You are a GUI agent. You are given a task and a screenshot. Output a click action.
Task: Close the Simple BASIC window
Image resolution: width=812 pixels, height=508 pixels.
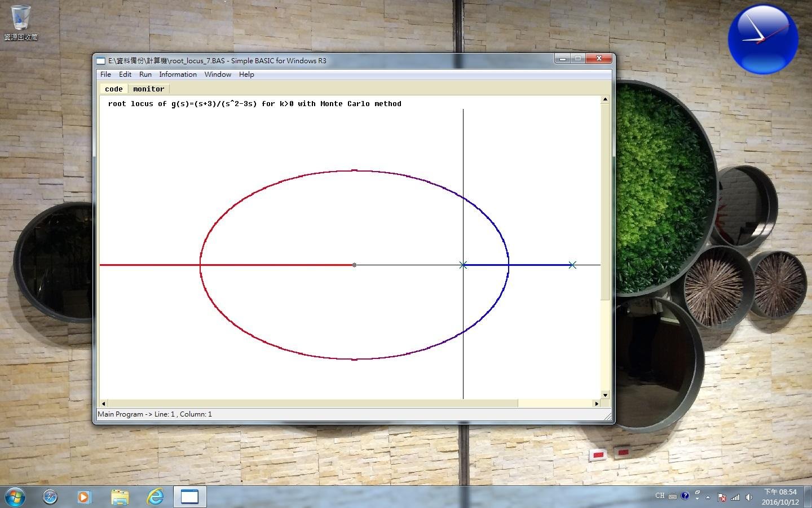(x=598, y=59)
